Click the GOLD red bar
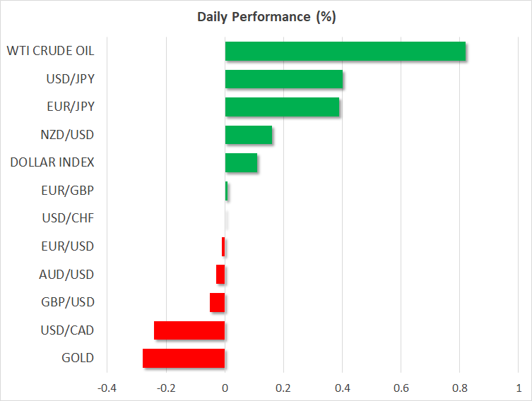Viewport: 532px width, 401px height. [x=184, y=358]
